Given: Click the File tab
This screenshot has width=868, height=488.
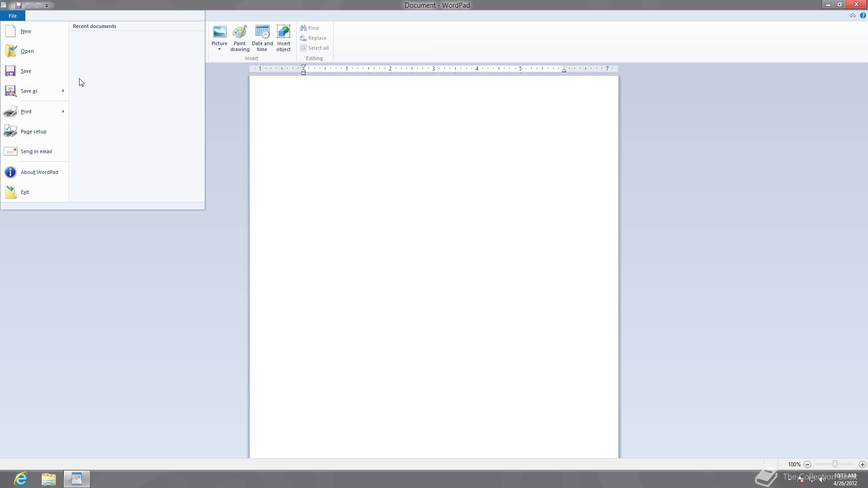Looking at the screenshot, I should click(x=13, y=16).
